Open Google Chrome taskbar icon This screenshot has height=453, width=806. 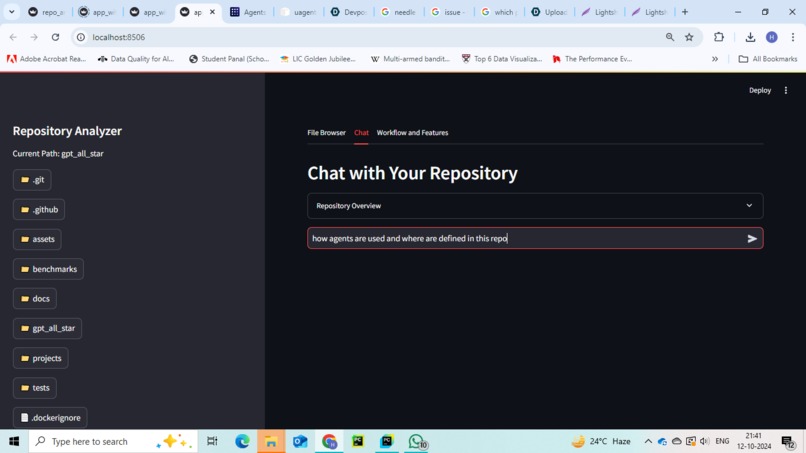(x=329, y=441)
